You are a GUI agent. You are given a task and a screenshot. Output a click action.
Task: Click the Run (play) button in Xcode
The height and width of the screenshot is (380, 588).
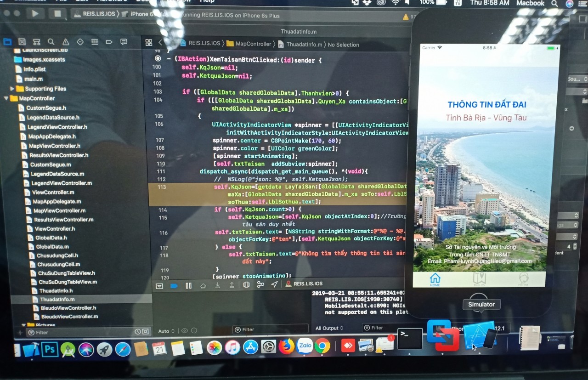click(35, 13)
